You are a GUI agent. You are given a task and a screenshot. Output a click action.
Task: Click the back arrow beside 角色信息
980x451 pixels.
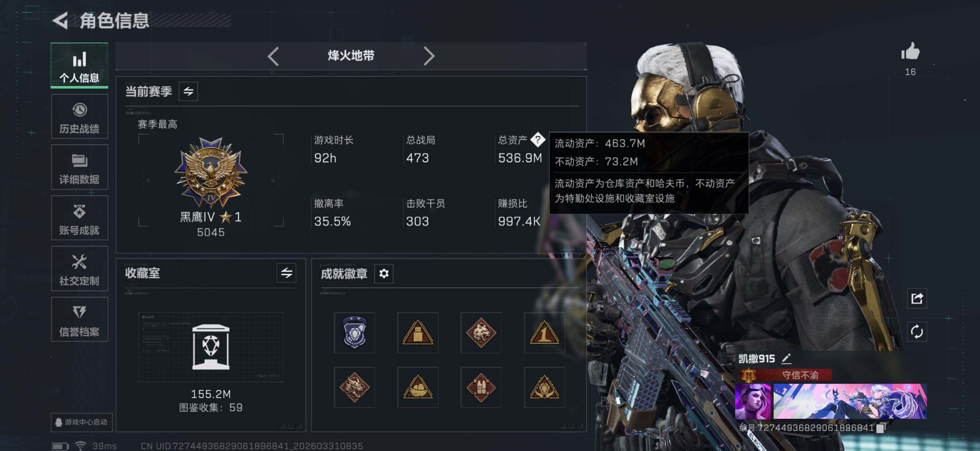[x=61, y=20]
